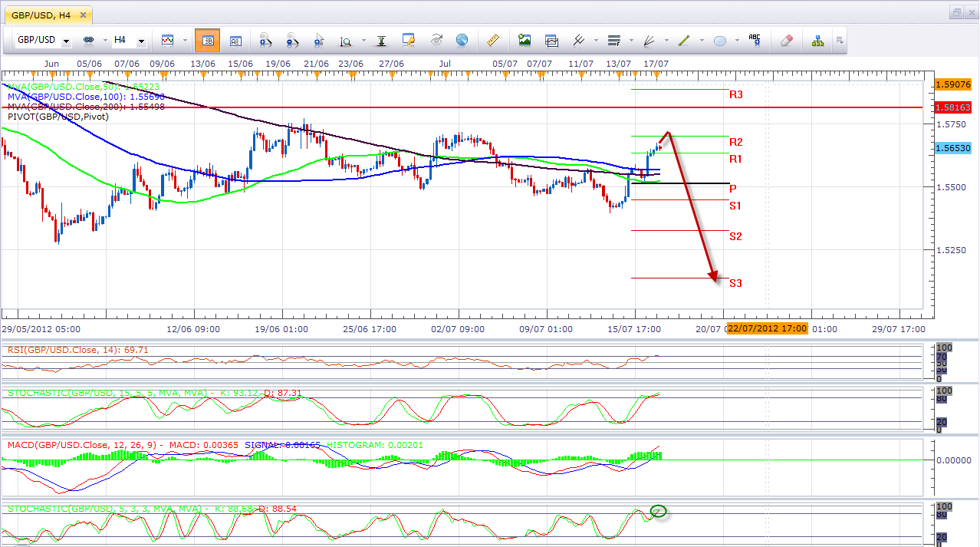Click the 1.58163 red price label
This screenshot has width=980, height=547.
[954, 107]
